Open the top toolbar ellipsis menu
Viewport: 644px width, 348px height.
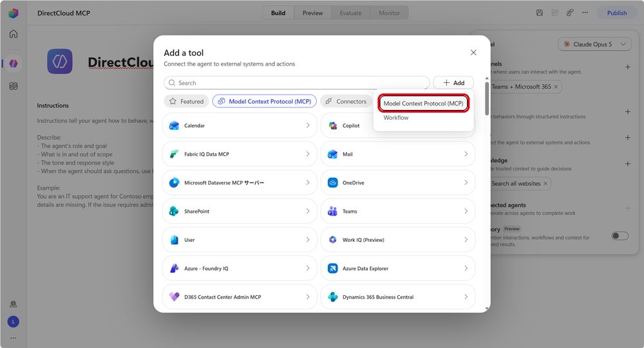coord(585,13)
